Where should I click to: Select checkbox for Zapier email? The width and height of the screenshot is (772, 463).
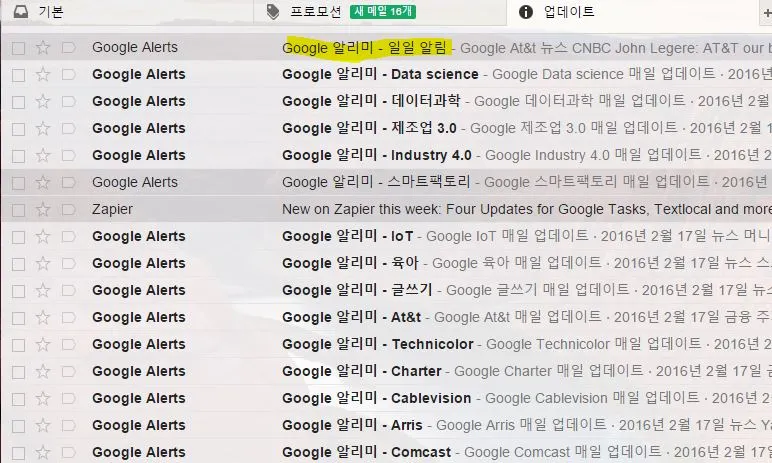coord(19,210)
